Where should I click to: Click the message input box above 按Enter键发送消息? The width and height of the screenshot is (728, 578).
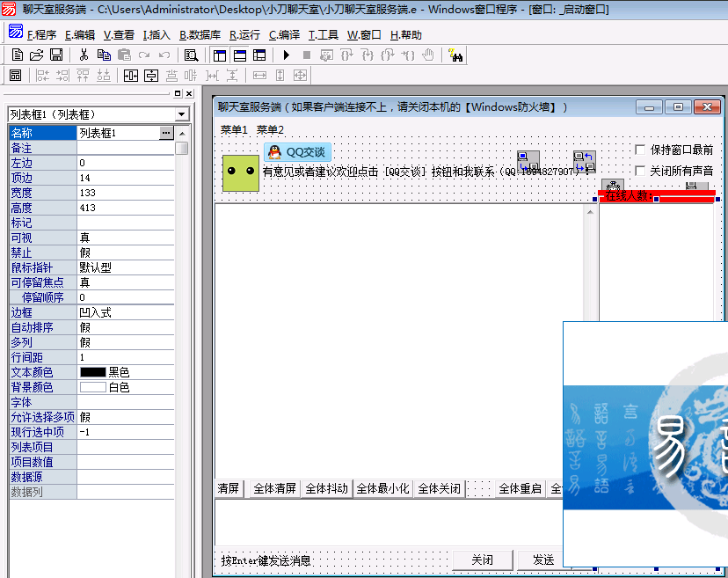pos(389,522)
